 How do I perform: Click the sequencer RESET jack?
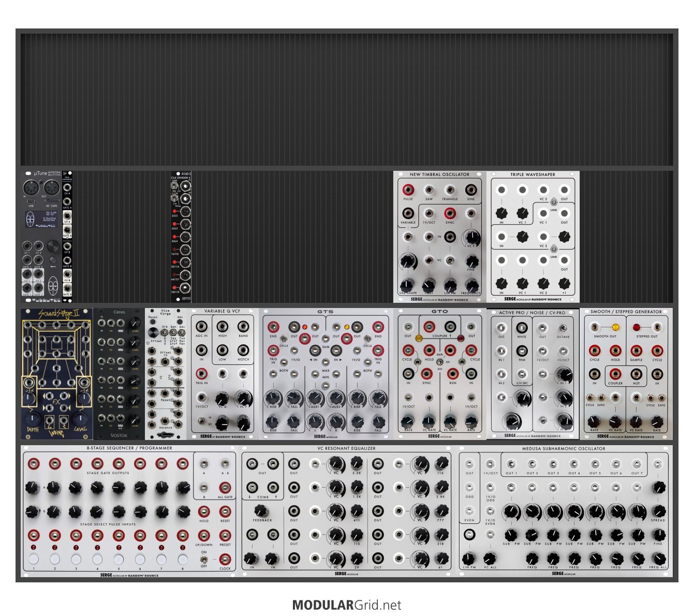pos(225,511)
